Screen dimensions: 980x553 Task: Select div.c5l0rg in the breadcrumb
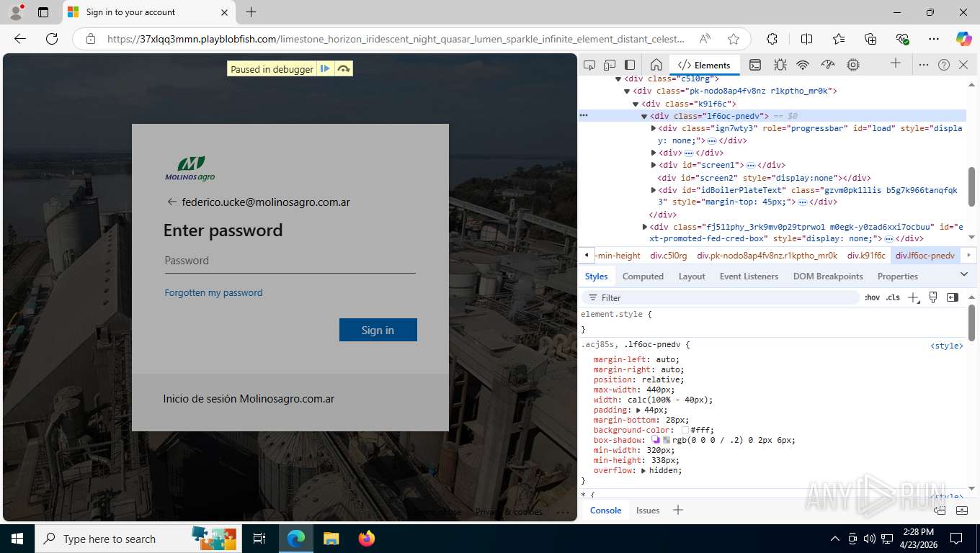pos(669,255)
